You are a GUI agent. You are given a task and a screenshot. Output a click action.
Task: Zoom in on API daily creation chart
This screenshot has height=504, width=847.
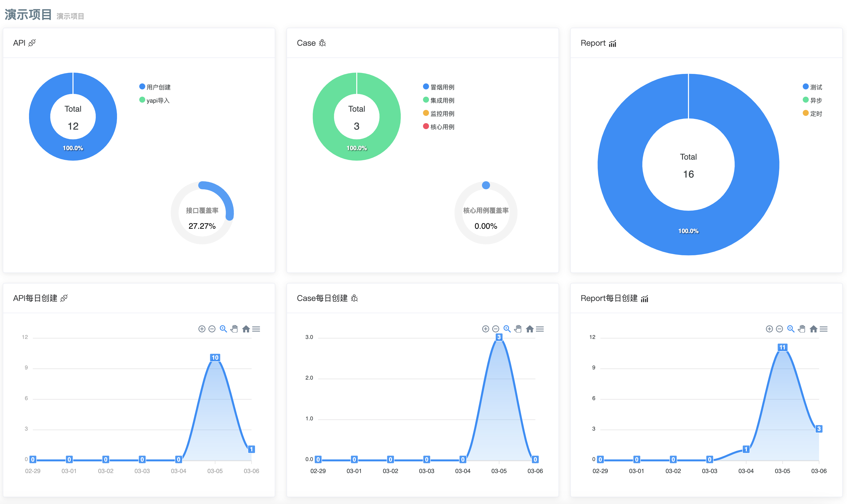click(201, 329)
